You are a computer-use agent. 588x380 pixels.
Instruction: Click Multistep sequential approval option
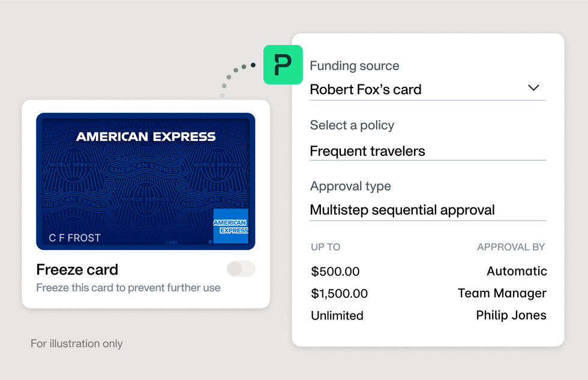tap(401, 210)
